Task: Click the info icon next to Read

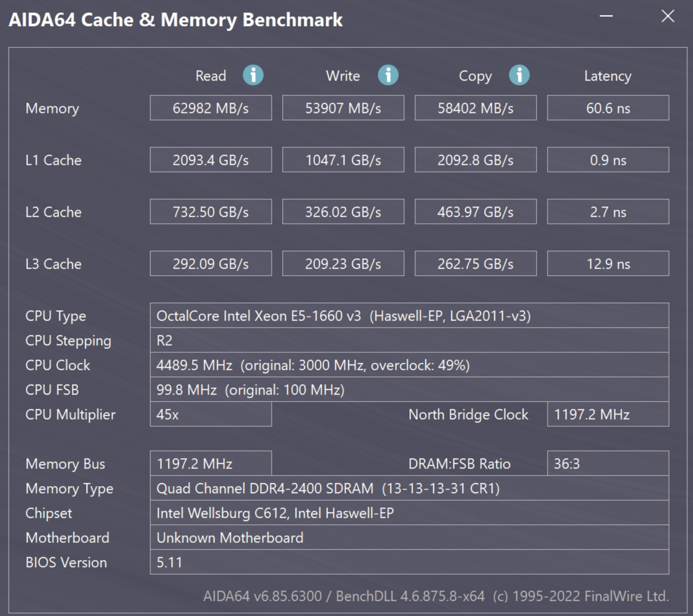Action: (x=253, y=75)
